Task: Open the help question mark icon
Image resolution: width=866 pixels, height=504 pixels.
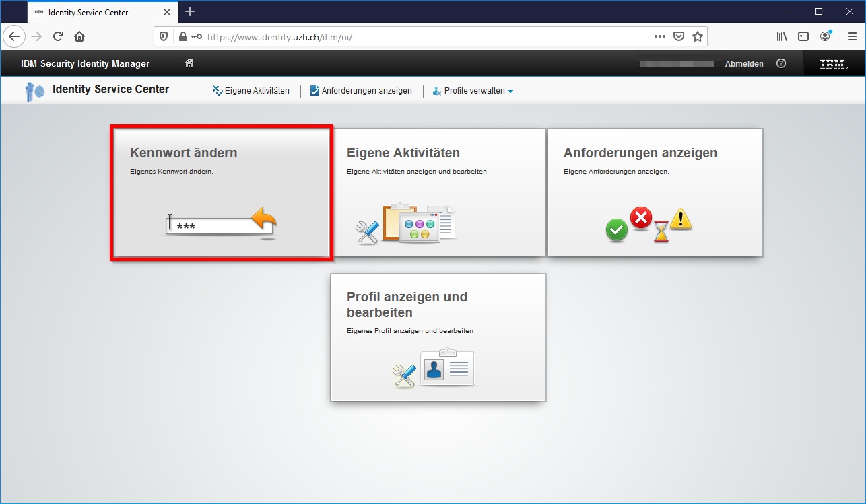Action: (x=781, y=63)
